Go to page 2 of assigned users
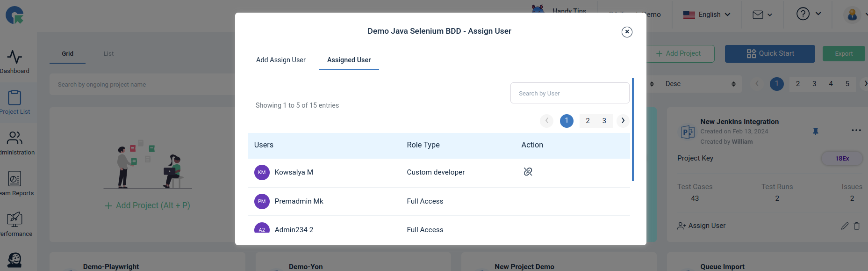Image resolution: width=868 pixels, height=271 pixels. pos(588,121)
